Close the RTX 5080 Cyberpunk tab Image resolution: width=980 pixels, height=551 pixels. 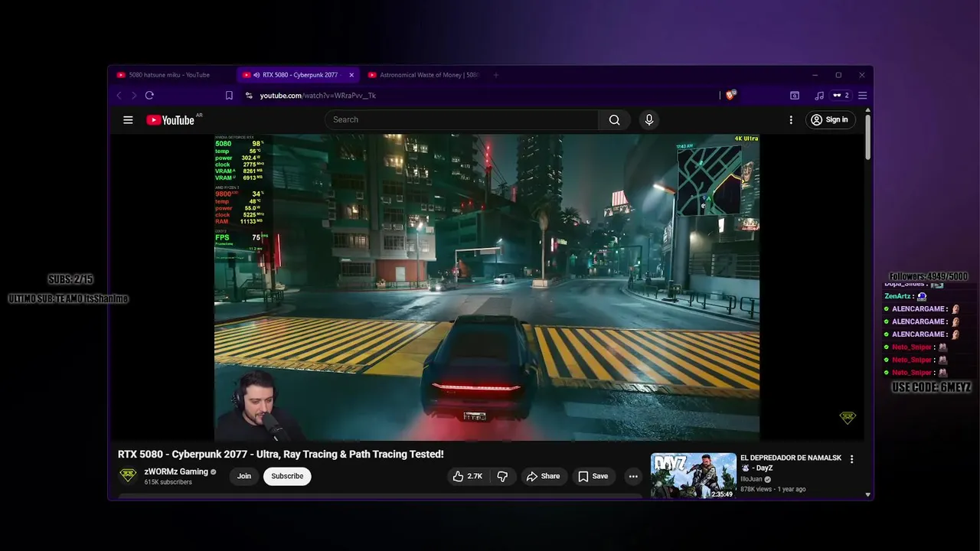pos(351,75)
